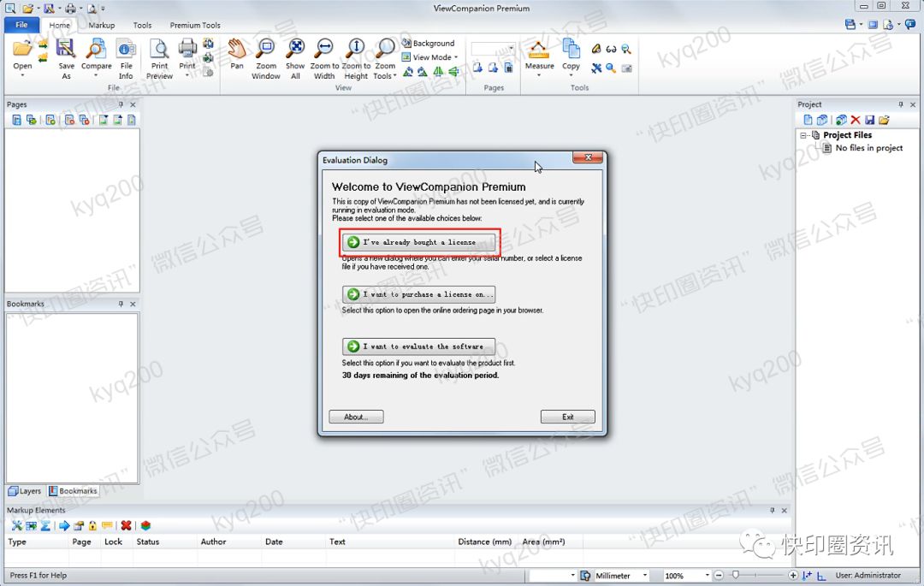
Task: Close the Evaluation Dialog window
Action: (588, 157)
